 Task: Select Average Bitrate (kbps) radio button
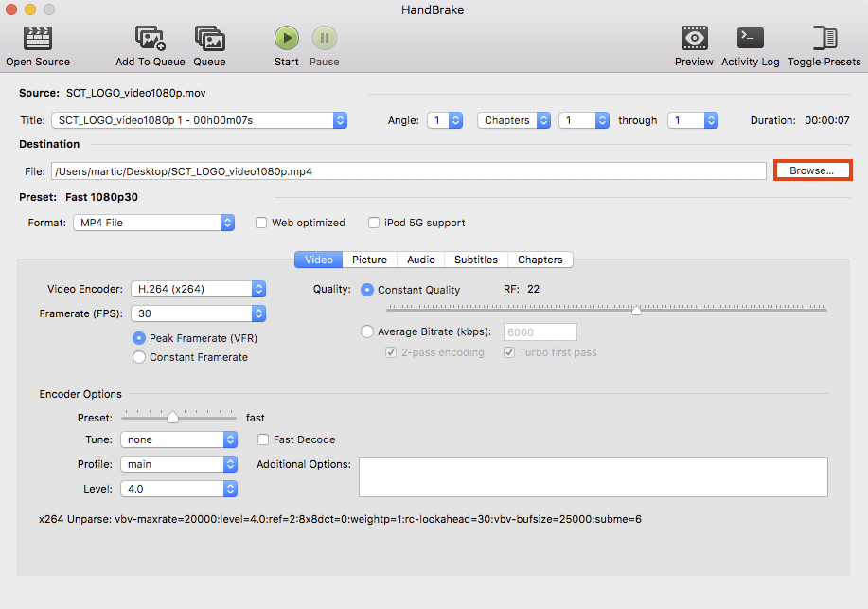tap(367, 331)
